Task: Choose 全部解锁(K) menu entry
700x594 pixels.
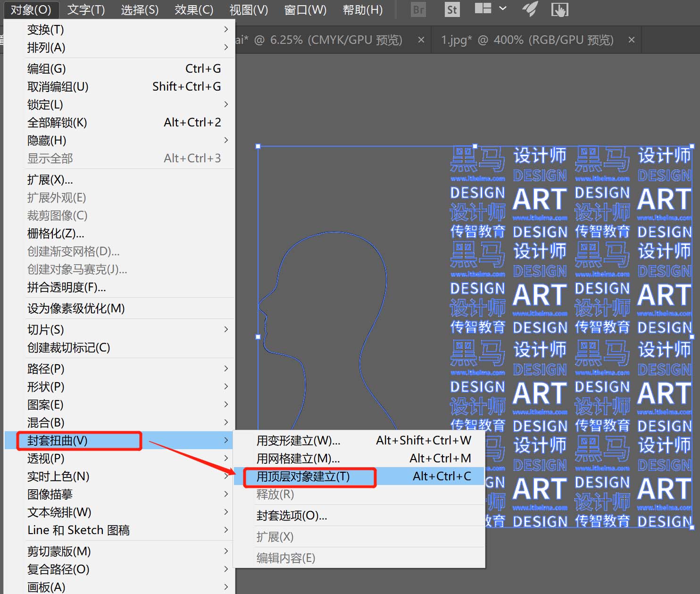Action: point(119,122)
